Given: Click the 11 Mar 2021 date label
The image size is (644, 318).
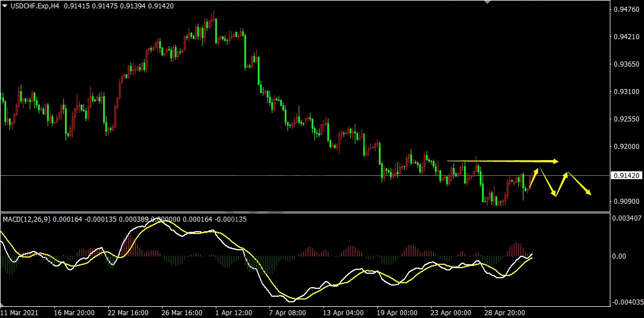Looking at the screenshot, I should [x=20, y=312].
